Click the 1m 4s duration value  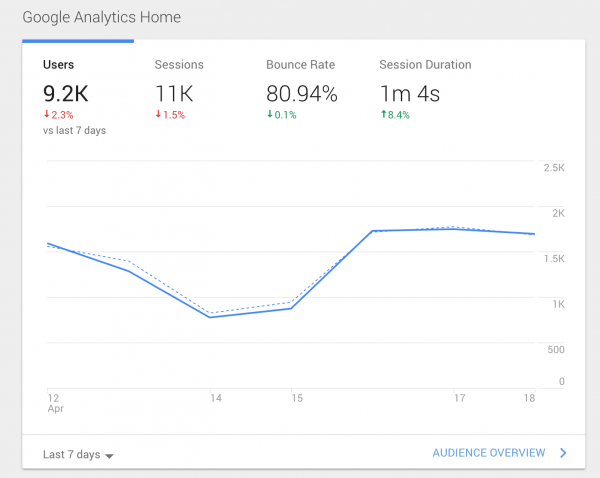[x=409, y=94]
